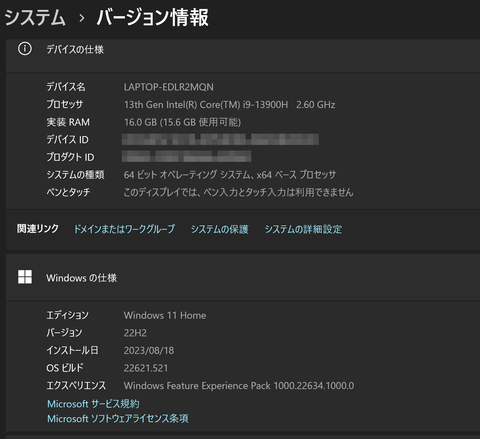
Task: Select the edition value Windows 11 Home
Action: pyautogui.click(x=165, y=315)
